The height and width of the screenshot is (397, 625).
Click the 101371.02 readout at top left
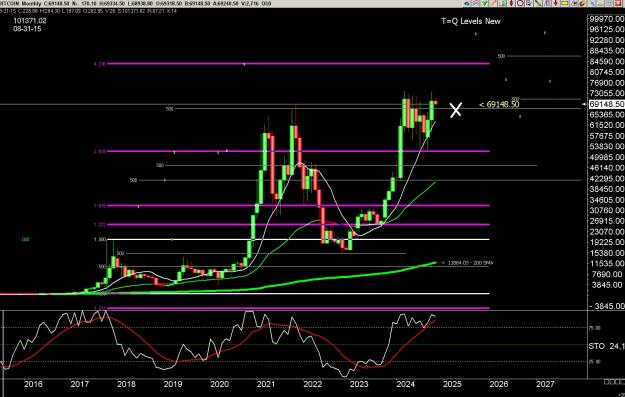(30, 21)
